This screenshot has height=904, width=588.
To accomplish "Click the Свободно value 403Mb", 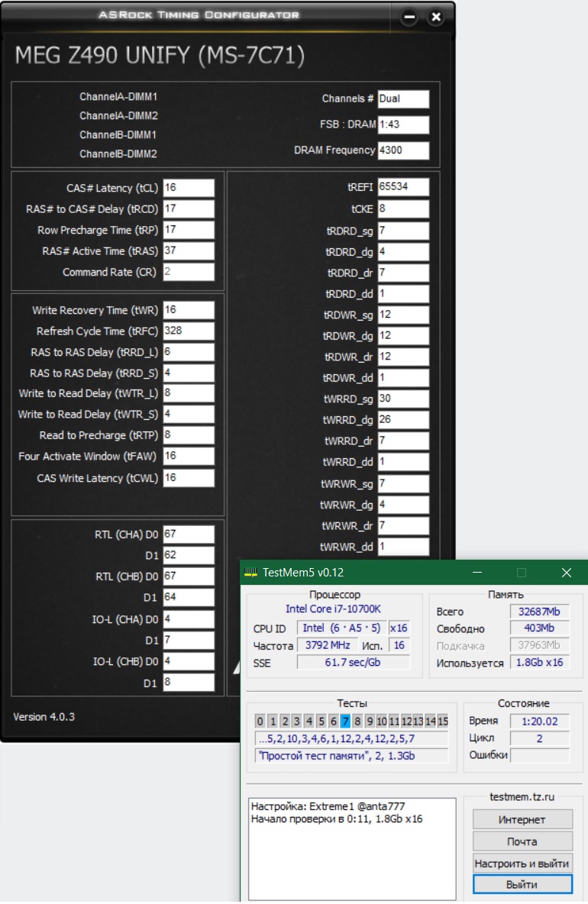I will pos(539,628).
